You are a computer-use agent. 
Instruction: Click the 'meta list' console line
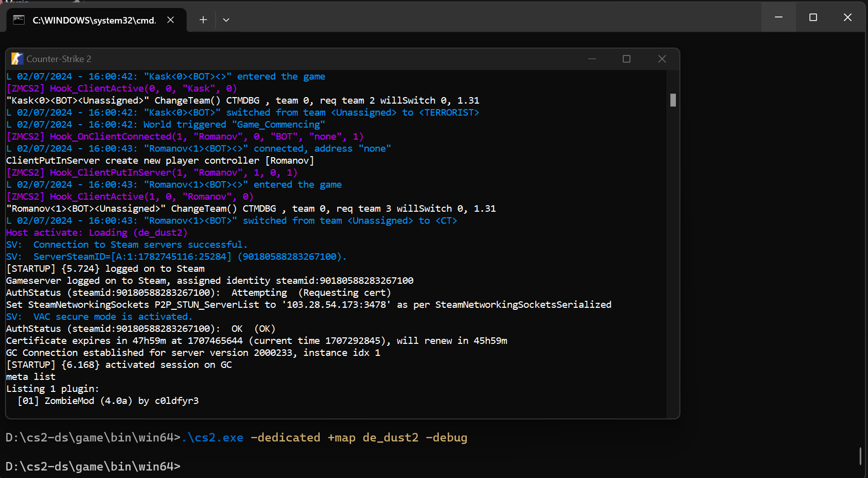pyautogui.click(x=31, y=377)
